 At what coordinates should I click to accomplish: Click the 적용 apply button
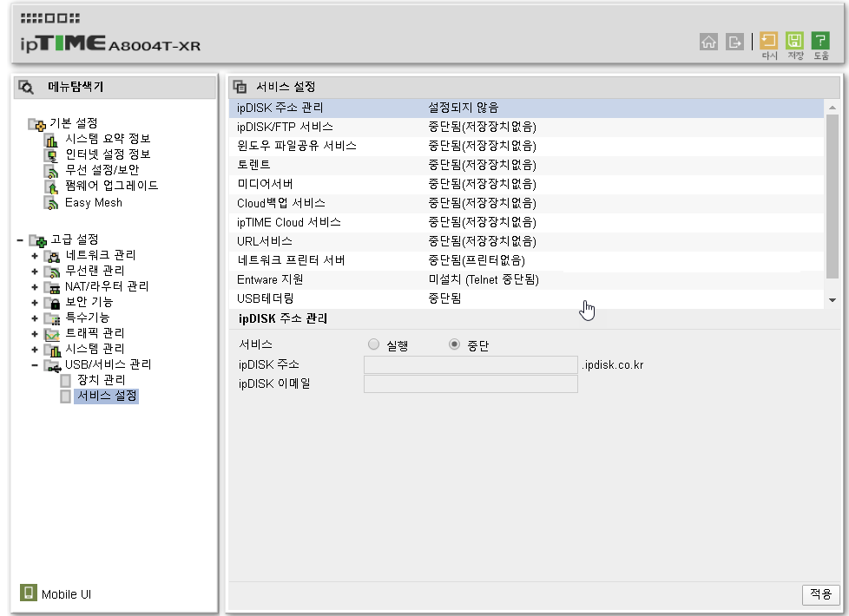(820, 594)
